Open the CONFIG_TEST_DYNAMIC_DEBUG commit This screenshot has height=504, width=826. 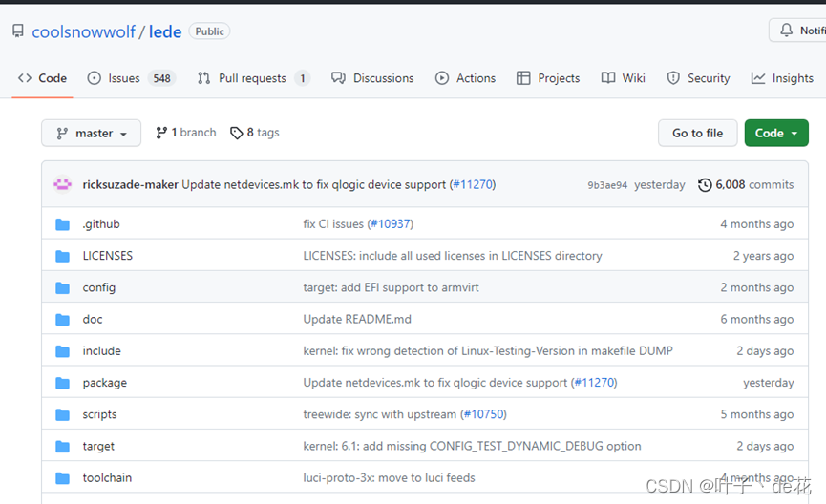pos(472,446)
